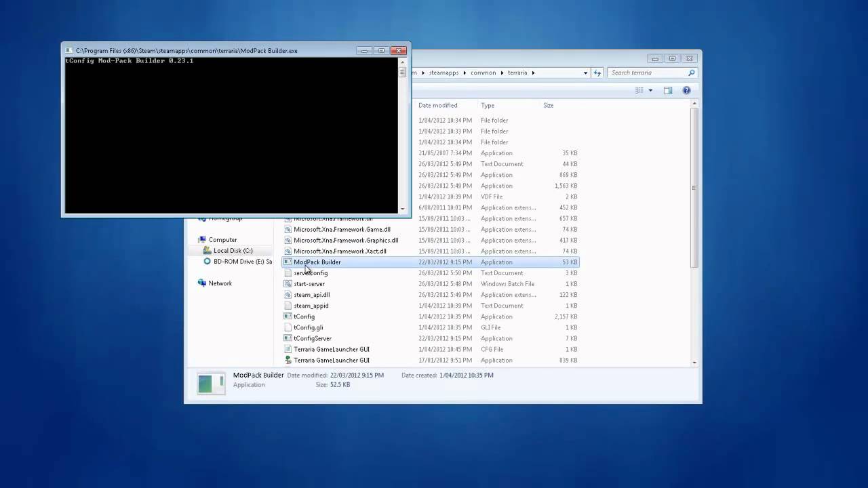868x488 pixels.
Task: Click the Local Disk (C:) drive icon
Action: point(208,251)
